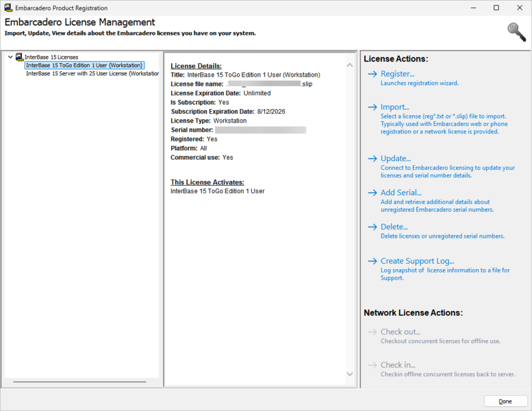Select InterBase 15 Licenses root node
The height and width of the screenshot is (411, 532).
(51, 57)
